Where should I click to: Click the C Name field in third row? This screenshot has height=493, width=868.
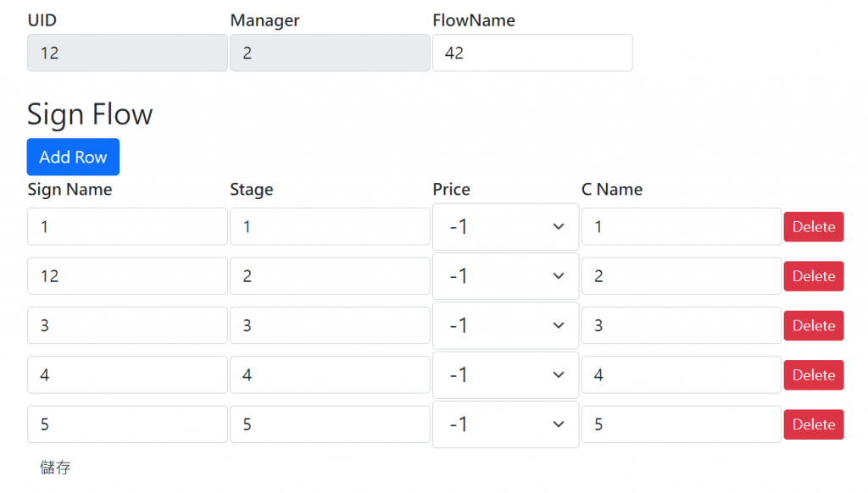pyautogui.click(x=681, y=325)
